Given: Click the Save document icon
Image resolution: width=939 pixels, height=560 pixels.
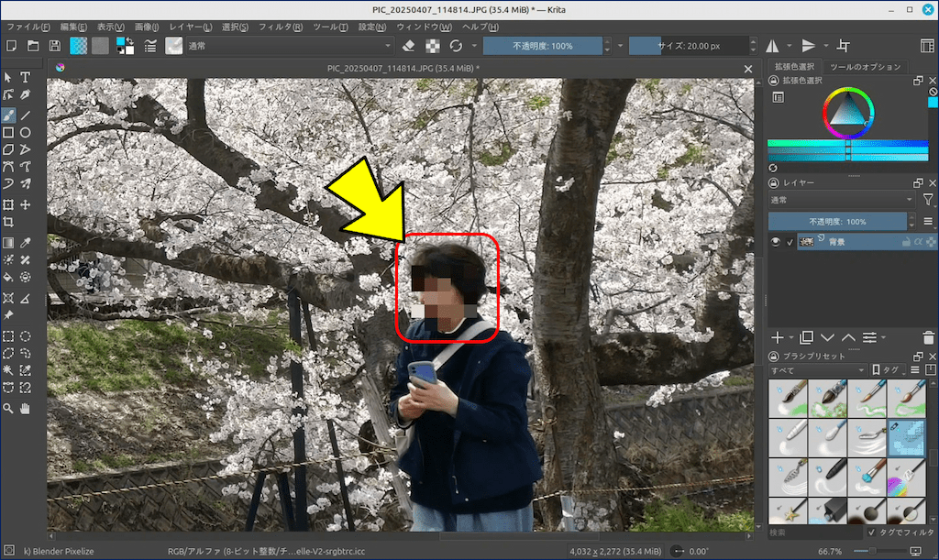Looking at the screenshot, I should 55,46.
